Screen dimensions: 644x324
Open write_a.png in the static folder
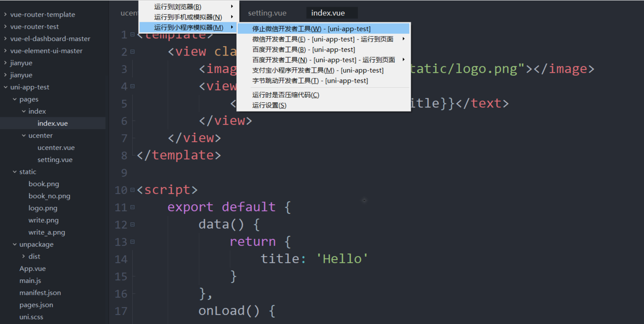[x=47, y=233]
